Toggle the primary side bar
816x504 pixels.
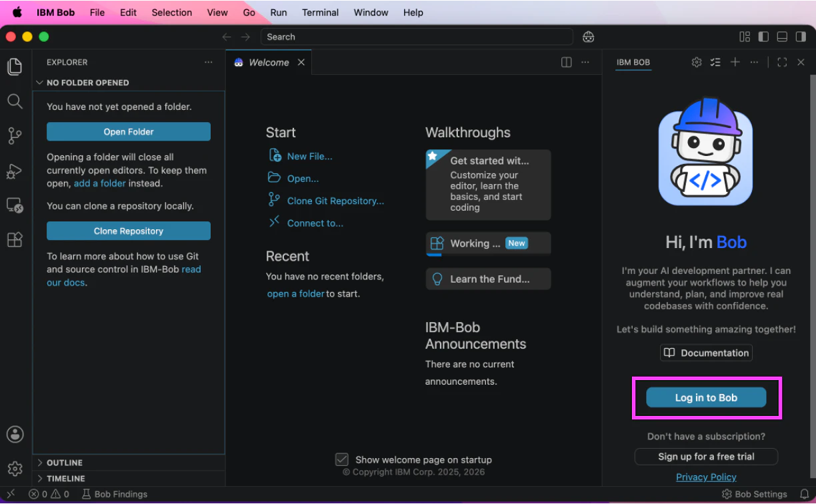763,37
